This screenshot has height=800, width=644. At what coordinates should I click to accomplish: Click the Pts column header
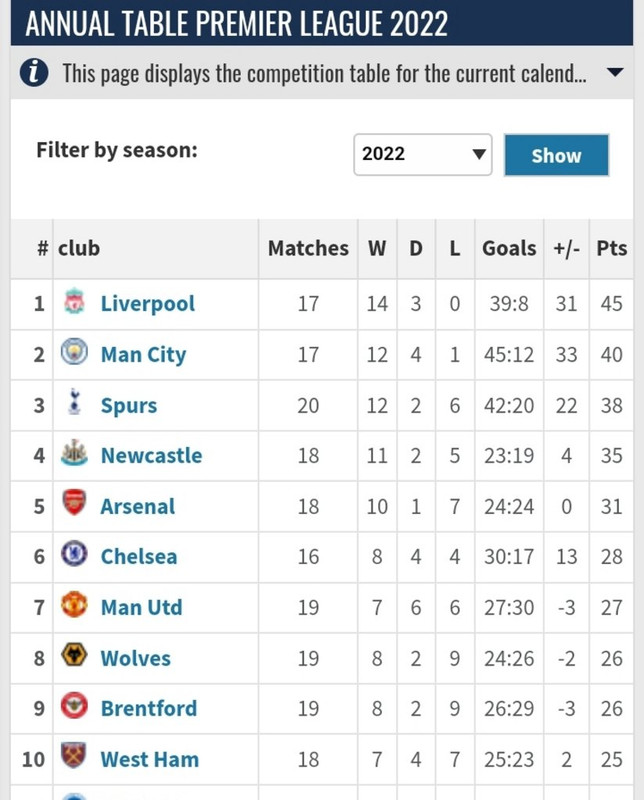point(611,248)
